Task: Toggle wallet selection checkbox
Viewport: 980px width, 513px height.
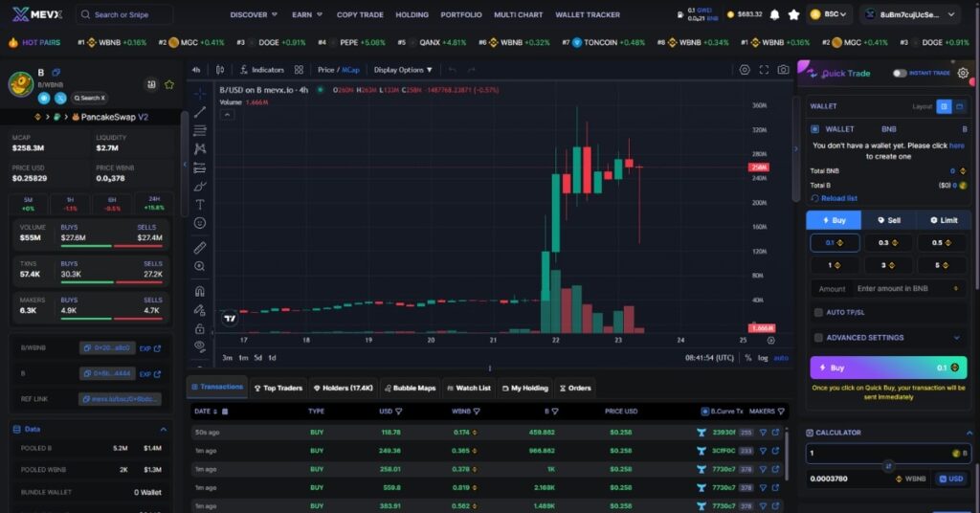Action: [x=815, y=129]
